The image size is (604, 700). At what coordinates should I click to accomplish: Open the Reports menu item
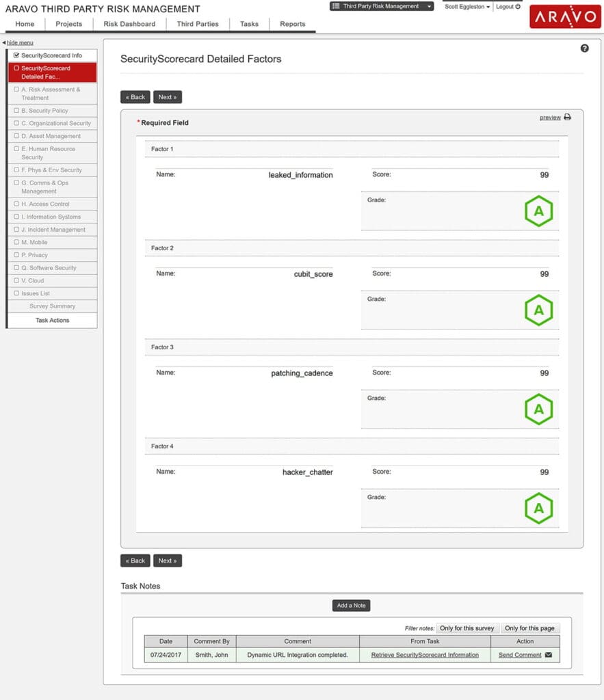[292, 23]
